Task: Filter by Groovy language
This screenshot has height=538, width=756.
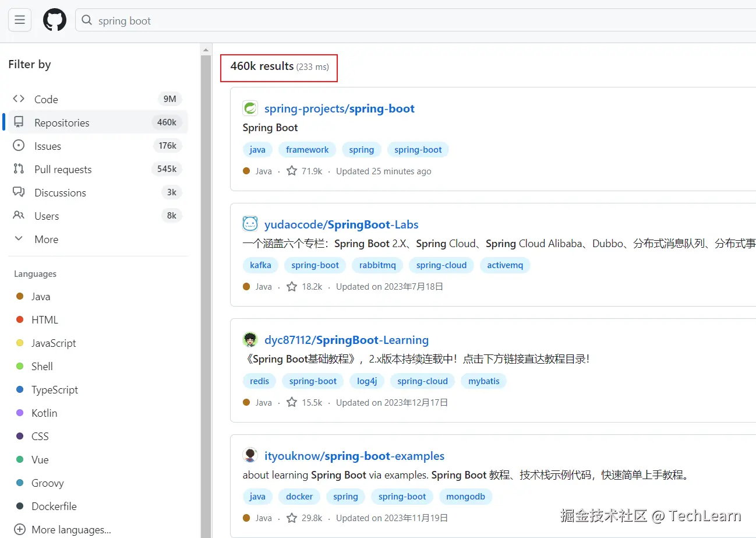Action: [x=48, y=483]
